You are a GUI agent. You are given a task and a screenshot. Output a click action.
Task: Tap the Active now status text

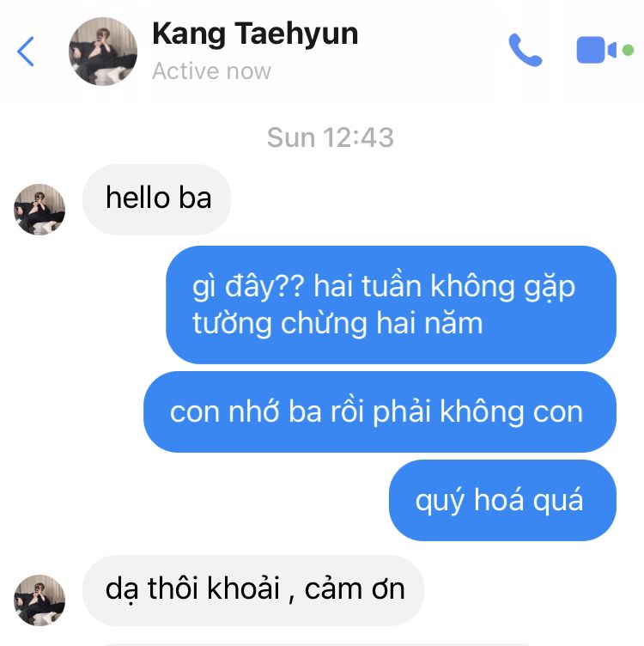[x=211, y=71]
